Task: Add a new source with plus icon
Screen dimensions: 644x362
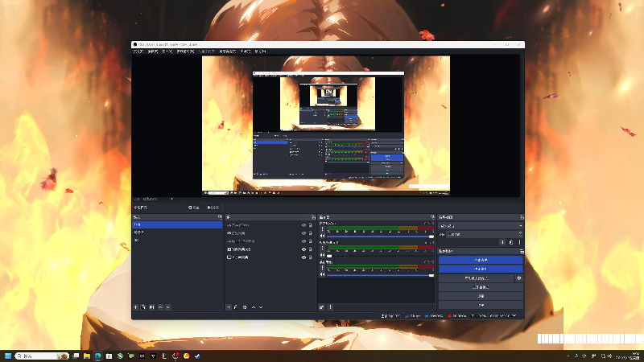Action: coord(229,307)
